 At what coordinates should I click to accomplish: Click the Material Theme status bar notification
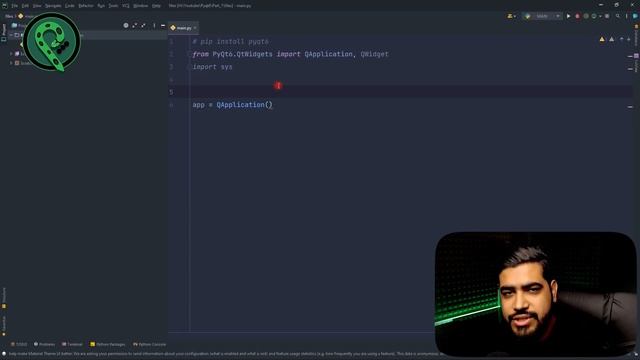pos(224,354)
